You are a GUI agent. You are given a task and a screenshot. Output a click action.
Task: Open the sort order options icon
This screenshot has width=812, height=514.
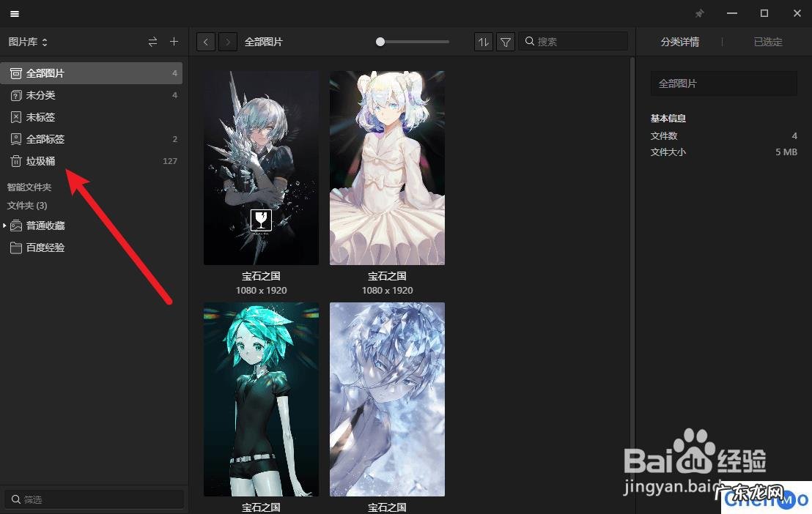[x=483, y=42]
